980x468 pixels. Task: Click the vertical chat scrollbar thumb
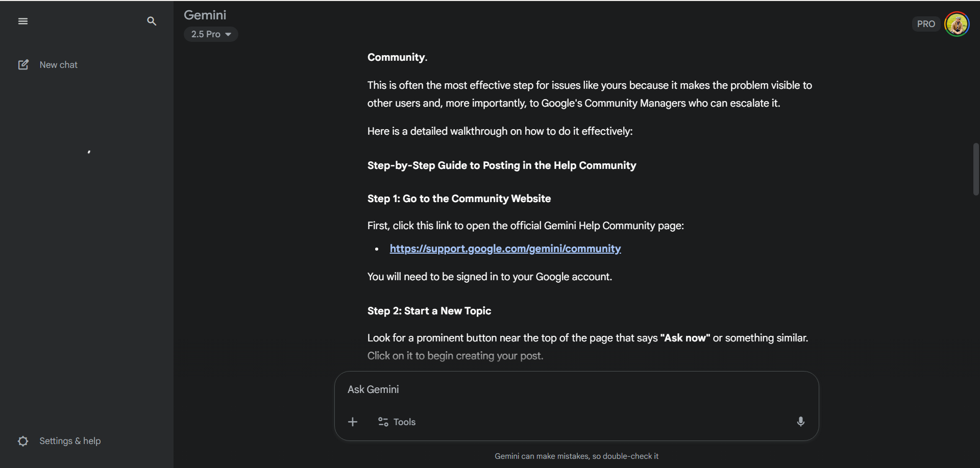pos(976,169)
